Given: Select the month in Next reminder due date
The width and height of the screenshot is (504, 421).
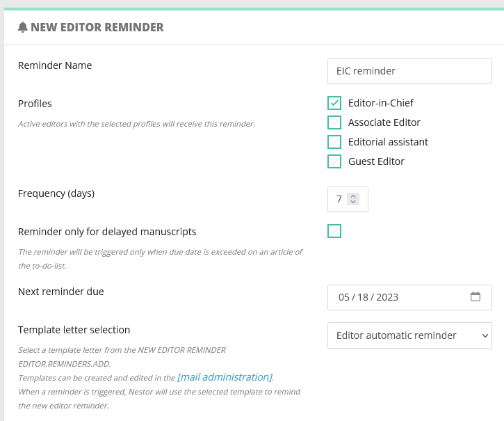Looking at the screenshot, I should (x=343, y=297).
